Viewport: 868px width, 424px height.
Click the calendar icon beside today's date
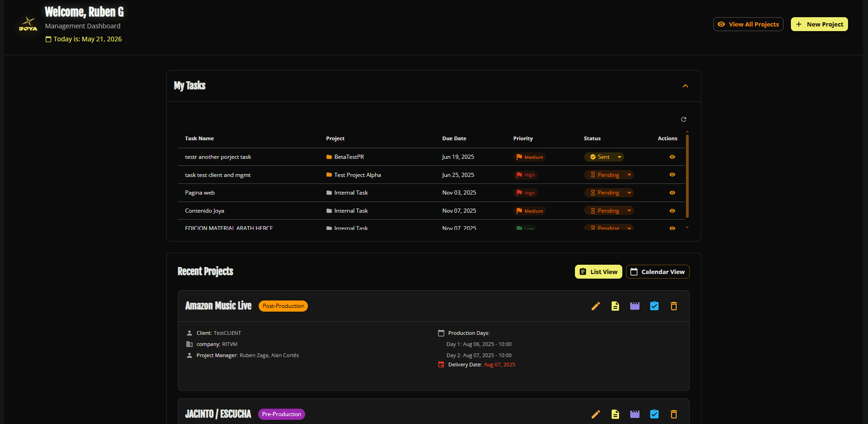[x=48, y=39]
